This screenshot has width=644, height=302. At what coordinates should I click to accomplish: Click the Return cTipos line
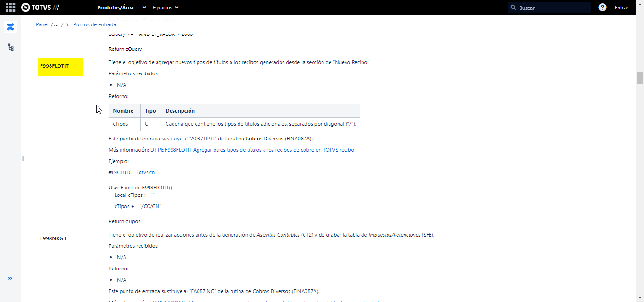(x=124, y=221)
